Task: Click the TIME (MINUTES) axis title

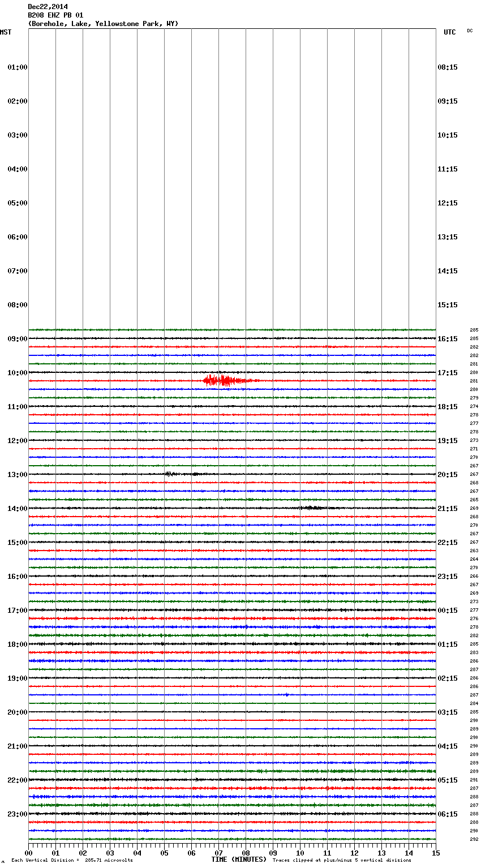Action: (239, 860)
